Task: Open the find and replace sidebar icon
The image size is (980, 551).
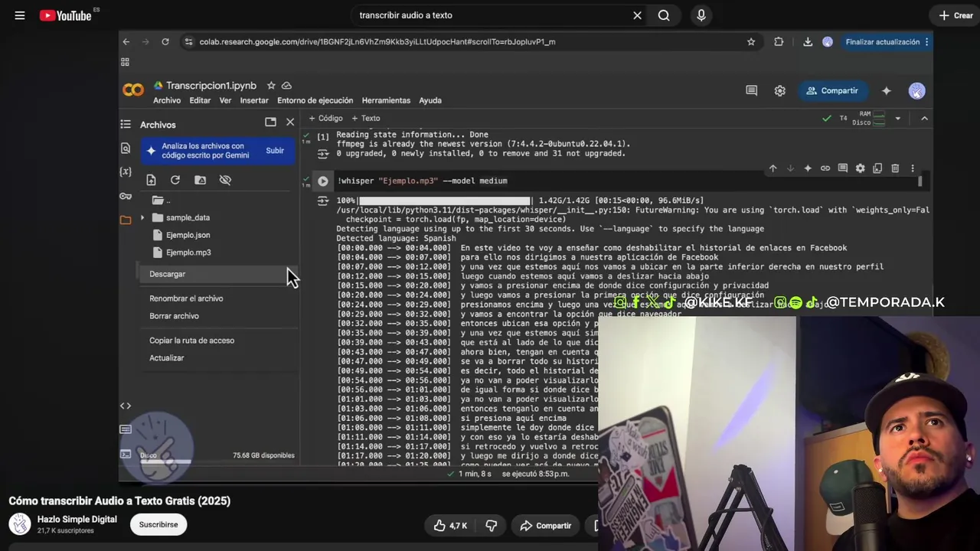Action: 126,148
